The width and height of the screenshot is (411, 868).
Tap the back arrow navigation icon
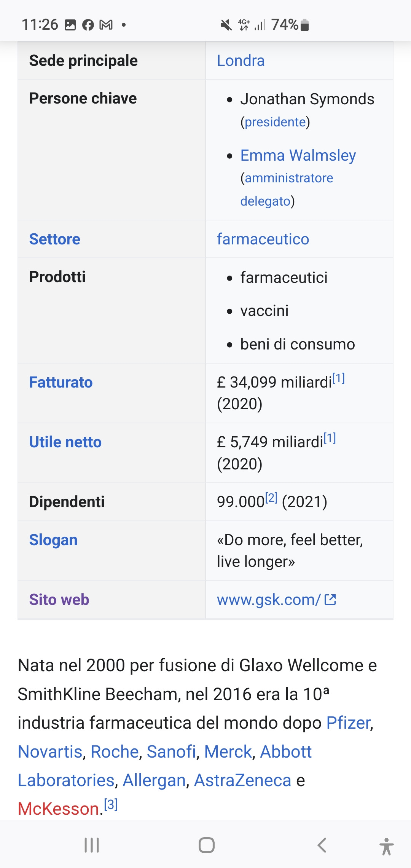pos(322,845)
